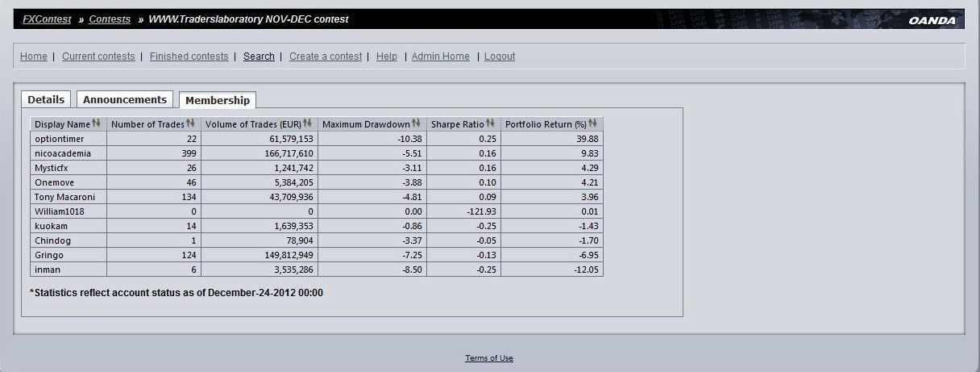980x372 pixels.
Task: Select the optiontimer row name
Action: click(x=59, y=139)
